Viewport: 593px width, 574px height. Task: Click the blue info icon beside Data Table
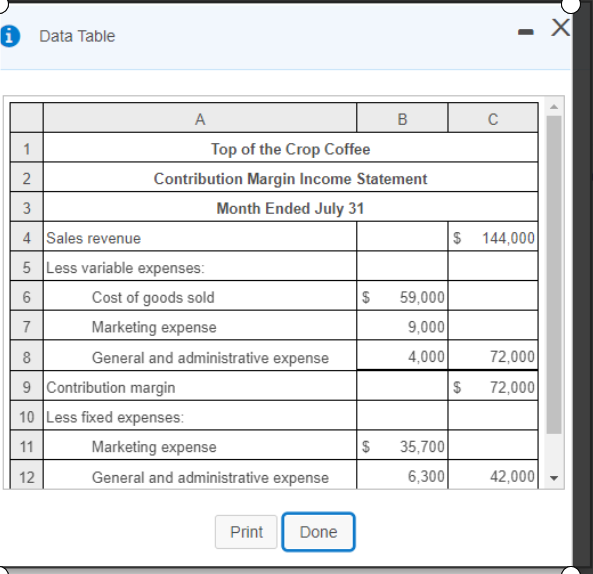coord(10,36)
